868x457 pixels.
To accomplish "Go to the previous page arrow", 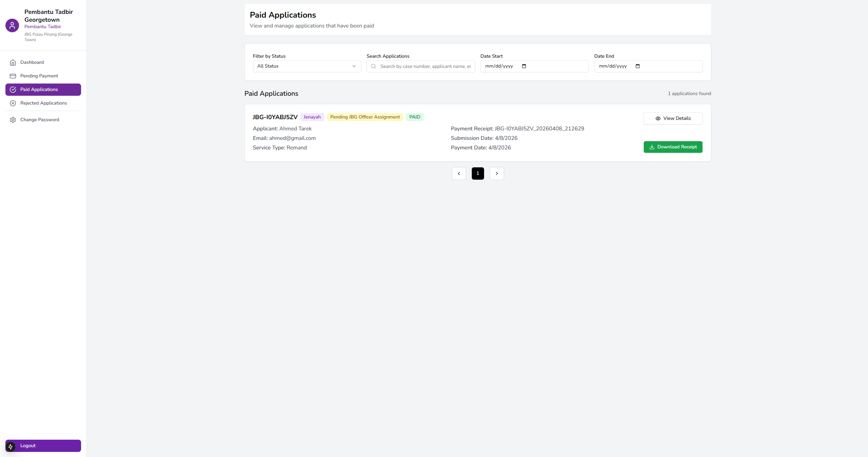I will point(459,173).
